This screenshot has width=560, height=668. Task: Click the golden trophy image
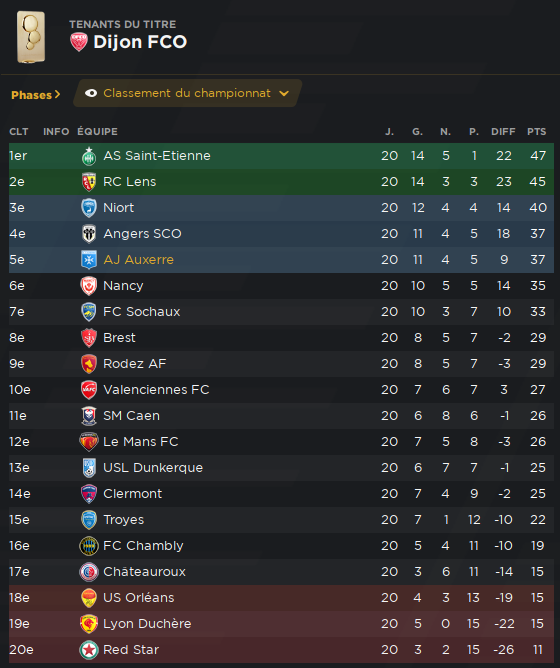point(31,37)
